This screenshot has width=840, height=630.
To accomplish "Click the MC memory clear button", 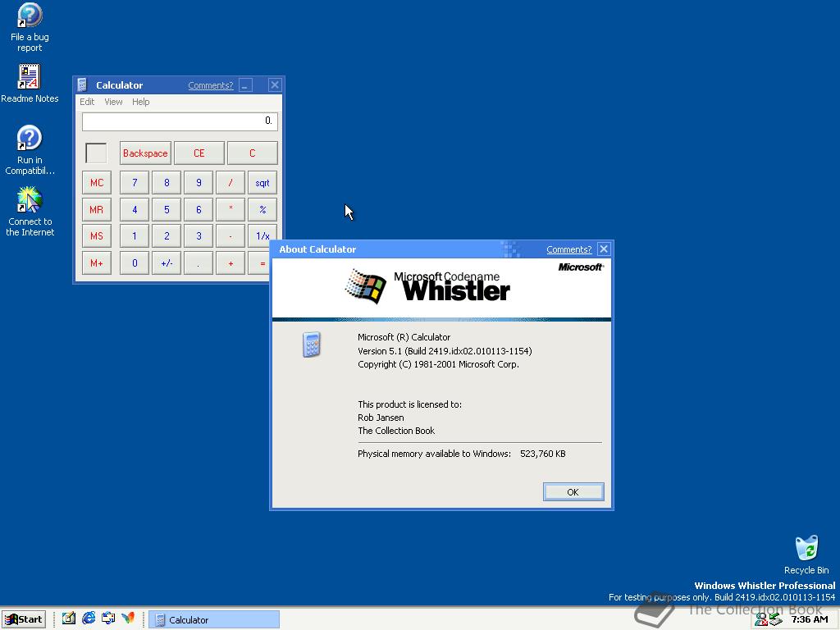I will (x=97, y=183).
